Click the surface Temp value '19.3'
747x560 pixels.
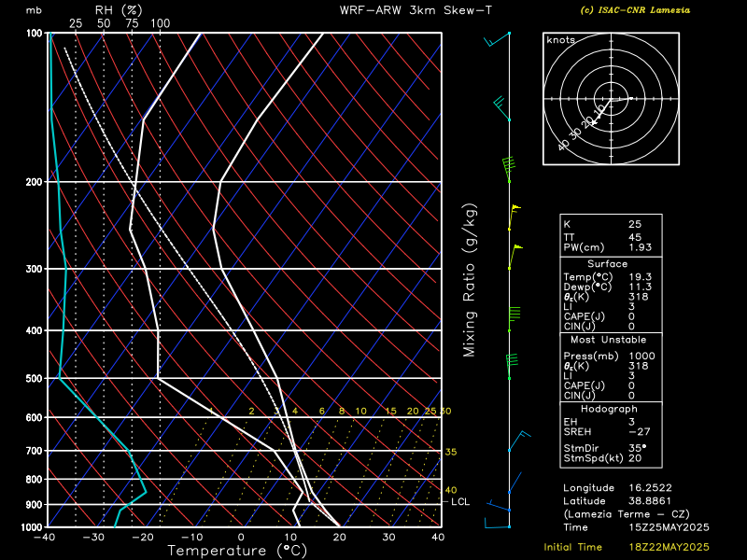641,277
